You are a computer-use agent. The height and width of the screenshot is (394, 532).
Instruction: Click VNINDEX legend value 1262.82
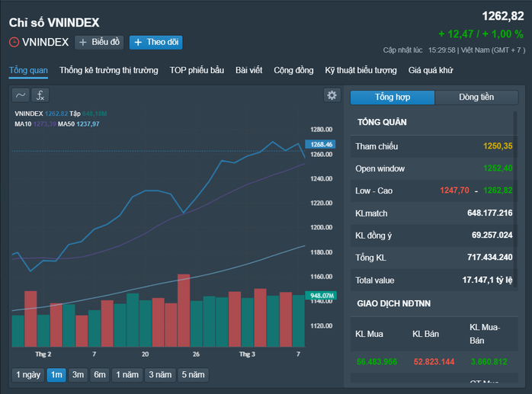coord(56,114)
